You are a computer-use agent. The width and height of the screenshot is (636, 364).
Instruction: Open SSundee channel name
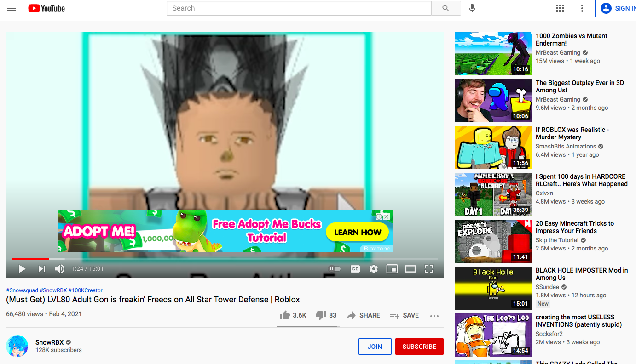click(x=547, y=287)
